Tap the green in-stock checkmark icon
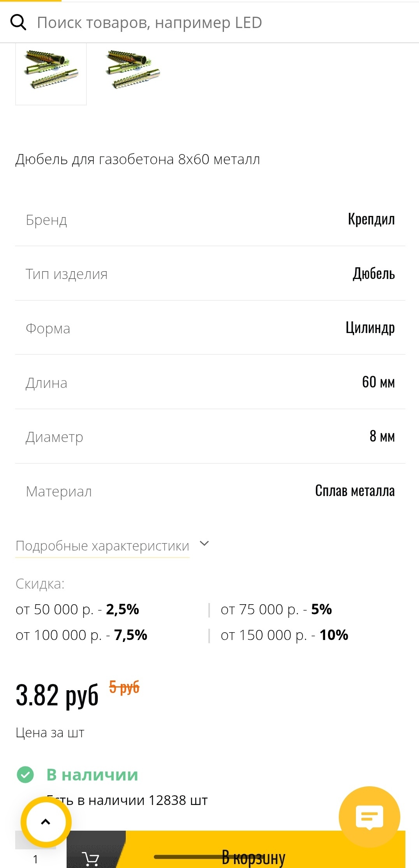Viewport: 419px width, 868px height. [x=25, y=775]
